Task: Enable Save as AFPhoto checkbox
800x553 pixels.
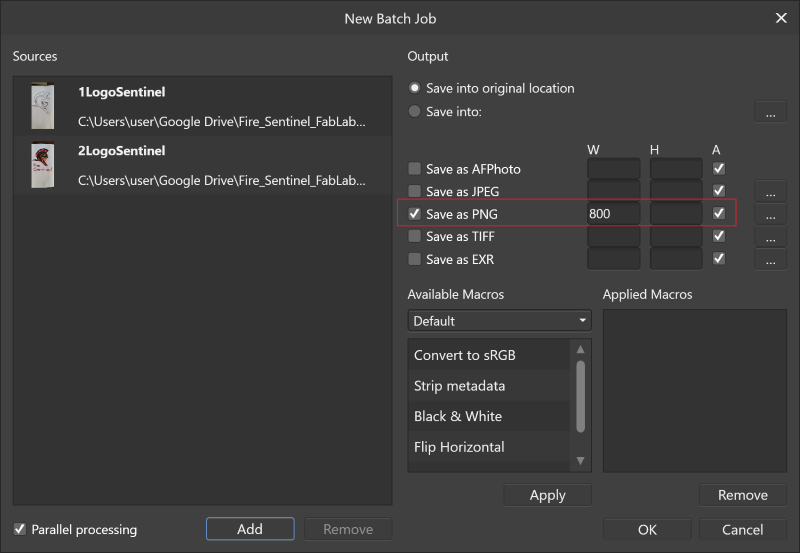Action: coord(415,169)
